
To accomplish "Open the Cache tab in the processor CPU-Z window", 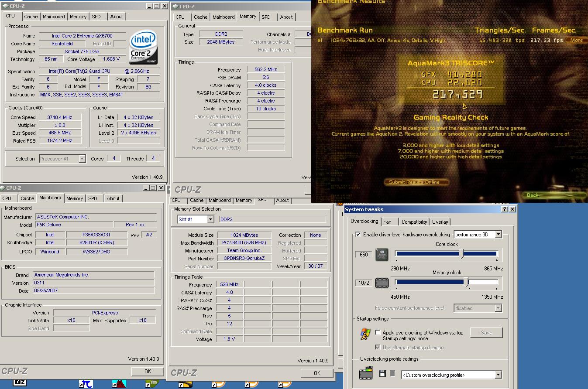I will click(x=31, y=17).
